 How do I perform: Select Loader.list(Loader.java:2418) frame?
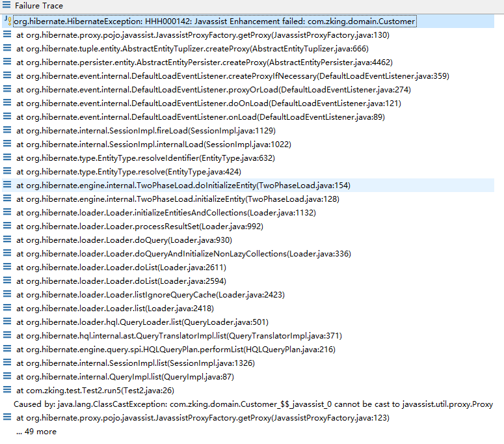coord(115,309)
